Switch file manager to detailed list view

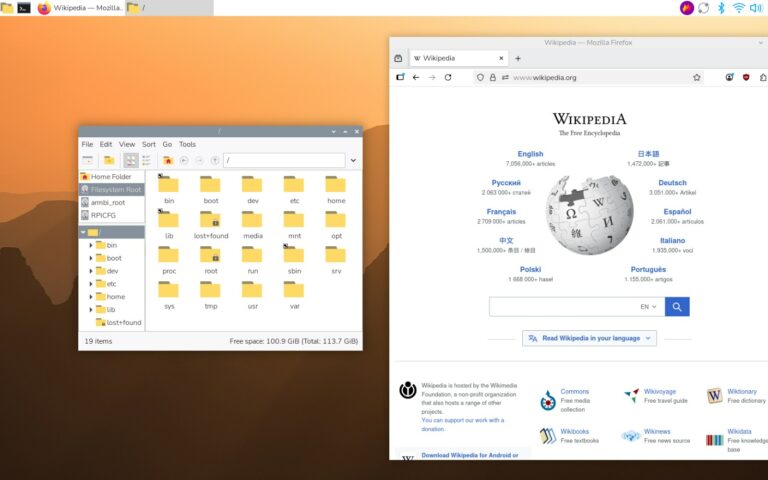coord(146,160)
